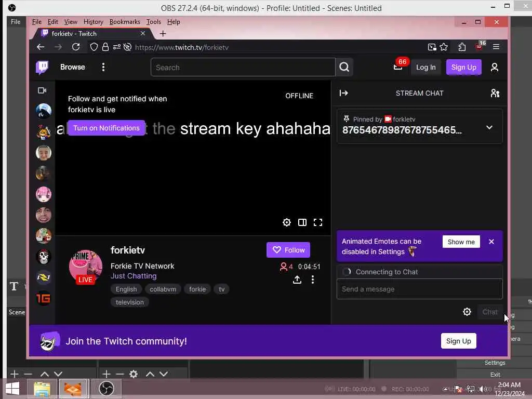Click the Log In button
Image resolution: width=532 pixels, height=399 pixels.
[x=426, y=67]
